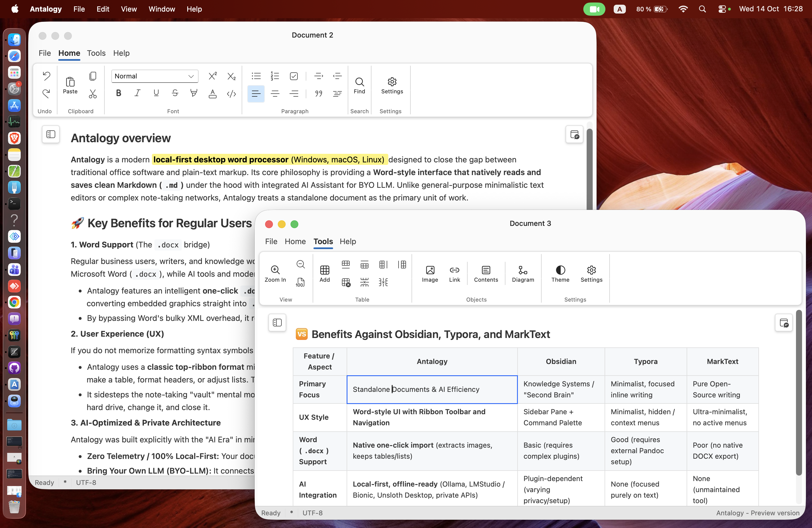This screenshot has height=528, width=812.
Task: Open the Normal paragraph style dropdown
Action: click(155, 76)
